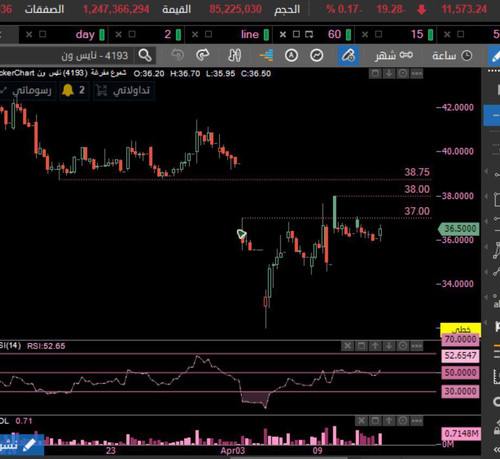
Task: Move the main price panel down
Action: click(389, 73)
